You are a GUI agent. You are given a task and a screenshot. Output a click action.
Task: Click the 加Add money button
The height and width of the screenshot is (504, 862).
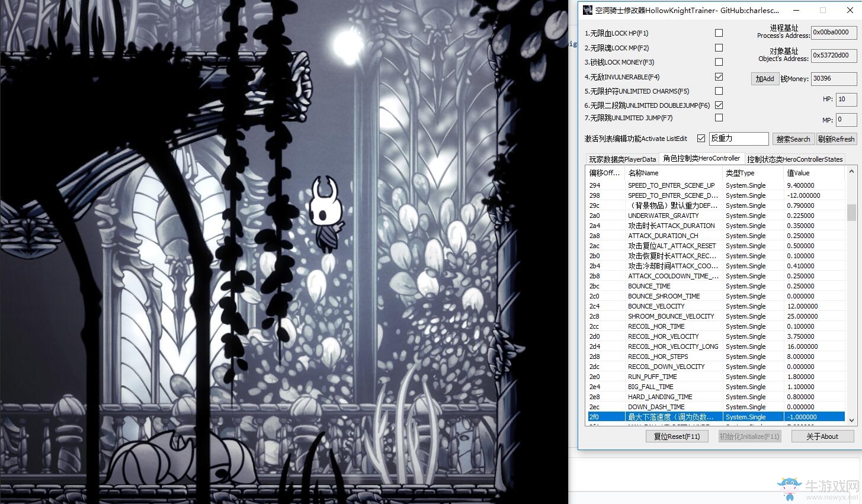[x=764, y=78]
